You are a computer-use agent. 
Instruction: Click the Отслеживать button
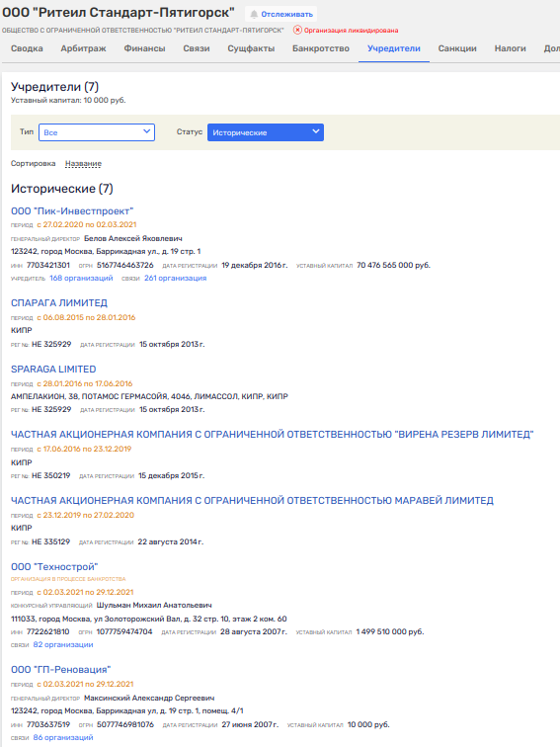coord(281,14)
